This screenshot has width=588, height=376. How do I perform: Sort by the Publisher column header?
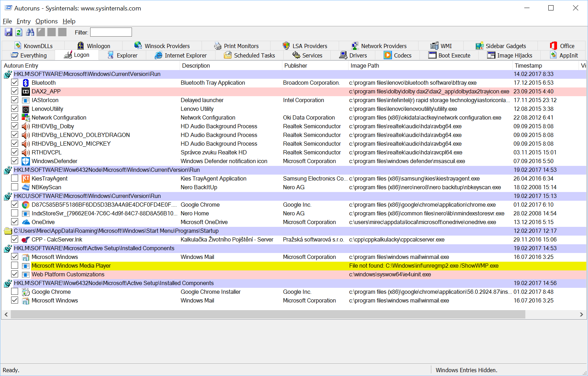[296, 66]
